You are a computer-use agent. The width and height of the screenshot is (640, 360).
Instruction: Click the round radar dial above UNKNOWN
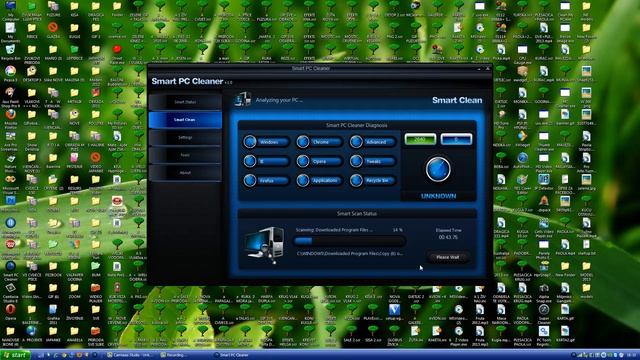click(x=438, y=169)
